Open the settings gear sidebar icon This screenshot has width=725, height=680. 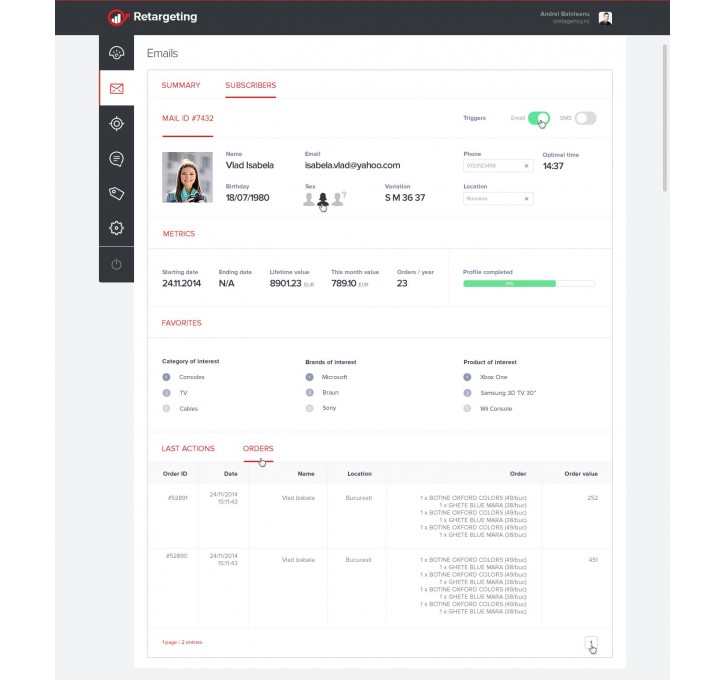click(x=117, y=228)
